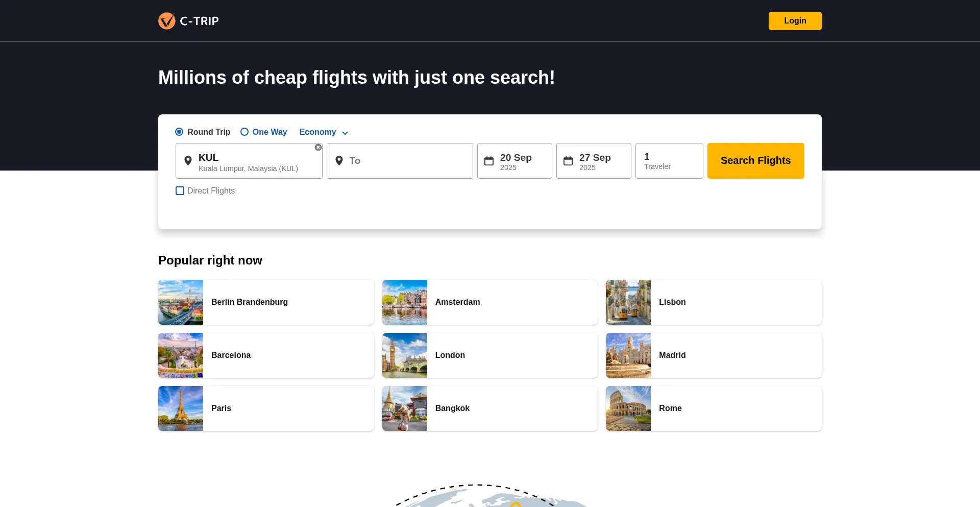The image size is (980, 507).
Task: Click the Madrid thumbnail image
Action: coord(628,355)
